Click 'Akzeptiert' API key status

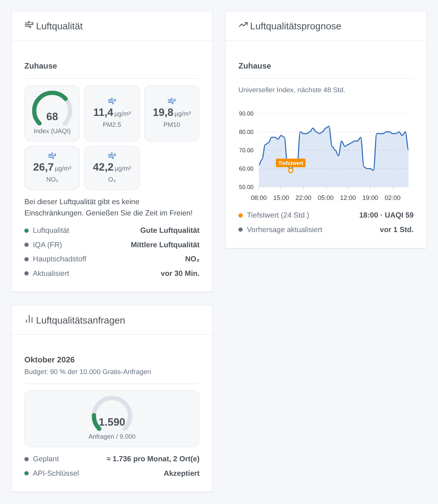[182, 473]
